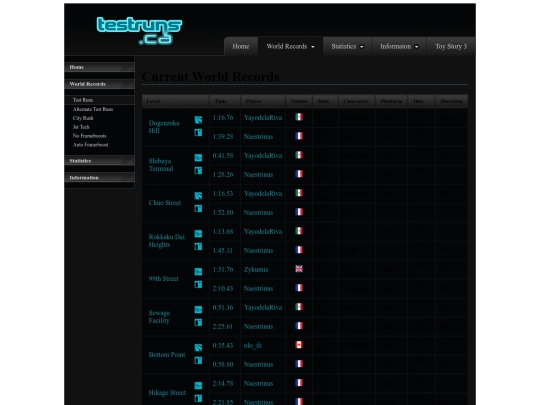This screenshot has width=540, height=405.
Task: Click the category icon beside the 1:39.28 time
Action: 198,133
